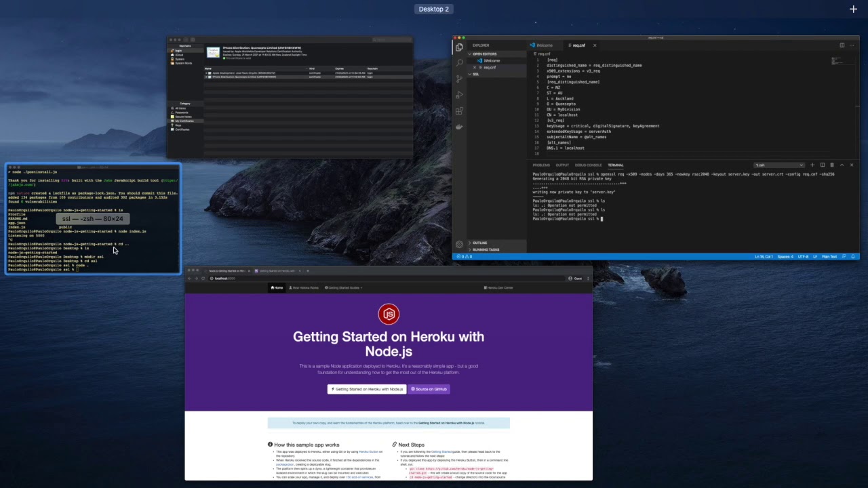Click the Source on GitHub button
The height and width of the screenshot is (488, 868).
coord(429,389)
